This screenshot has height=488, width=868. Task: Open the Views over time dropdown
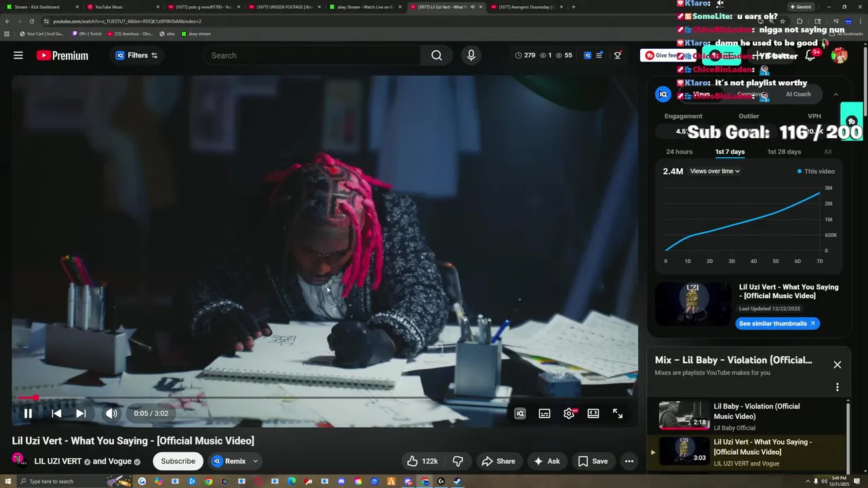click(x=715, y=171)
